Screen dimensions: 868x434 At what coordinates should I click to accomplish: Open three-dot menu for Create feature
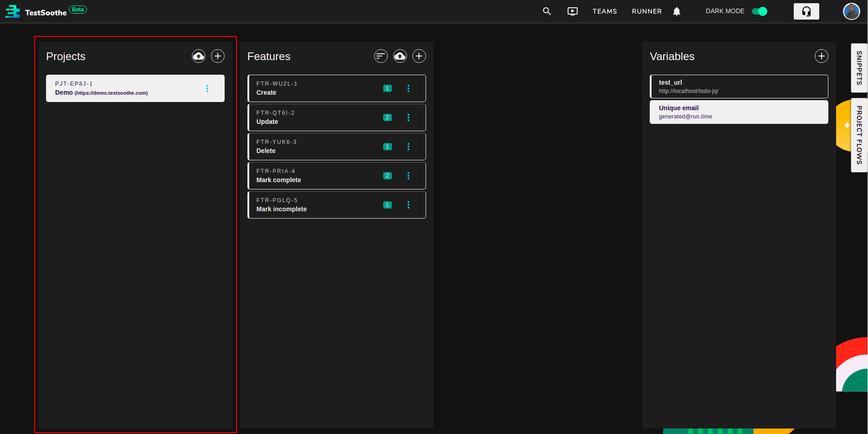coord(408,88)
